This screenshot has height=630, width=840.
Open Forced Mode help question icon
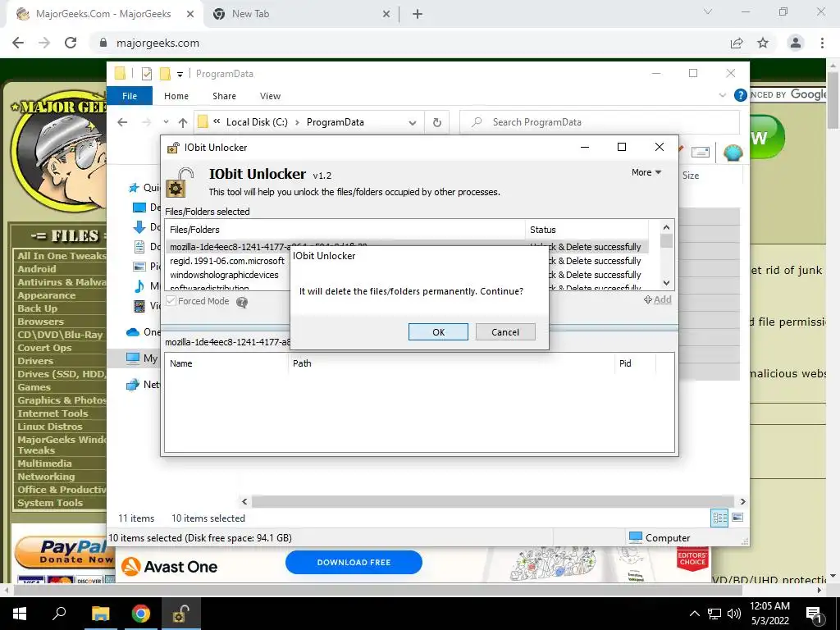point(242,302)
